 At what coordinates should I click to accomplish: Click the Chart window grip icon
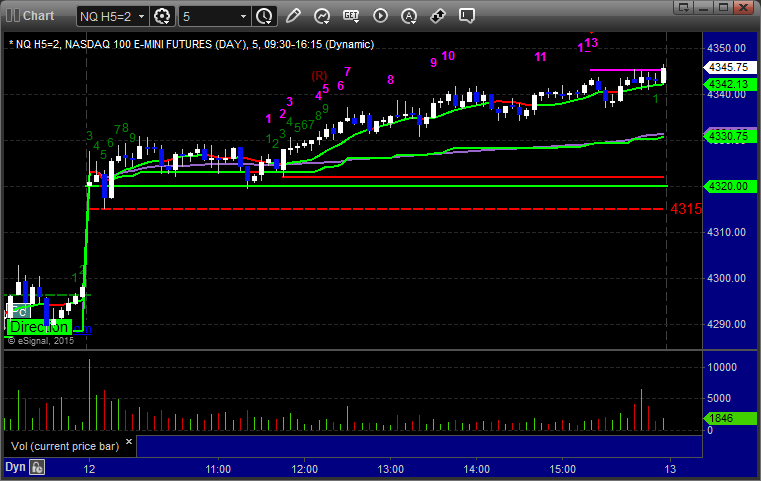(x=12, y=16)
